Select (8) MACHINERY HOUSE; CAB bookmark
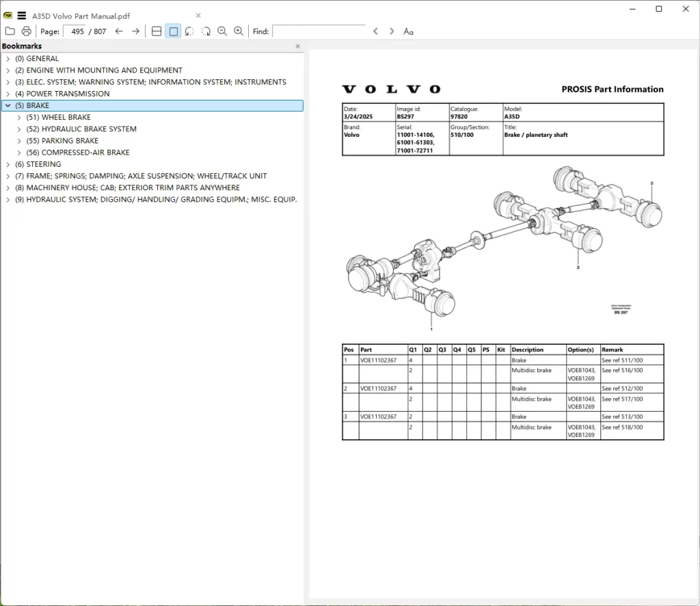700x606 pixels. [x=127, y=187]
